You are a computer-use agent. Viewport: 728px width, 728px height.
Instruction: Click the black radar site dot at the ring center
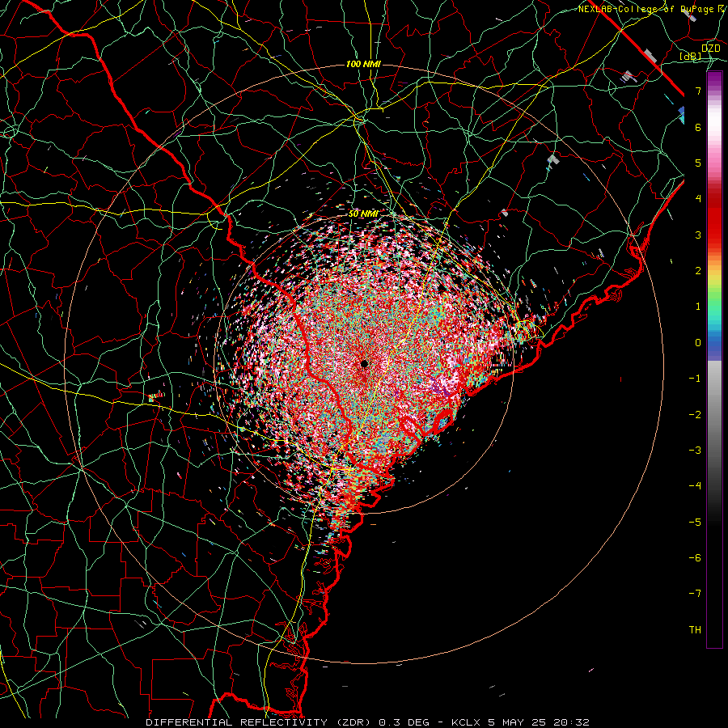[364, 363]
